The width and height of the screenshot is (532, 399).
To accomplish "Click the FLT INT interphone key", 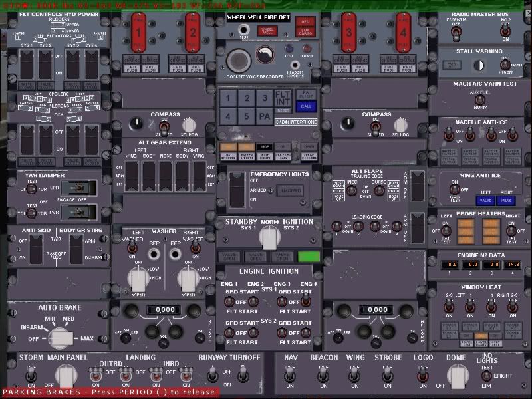I will [283, 98].
